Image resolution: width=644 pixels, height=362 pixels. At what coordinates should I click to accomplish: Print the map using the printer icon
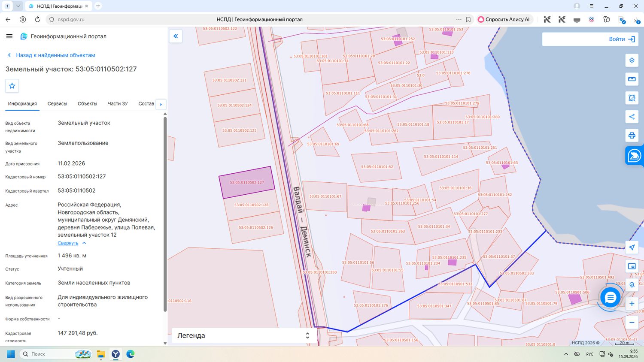[x=632, y=136]
